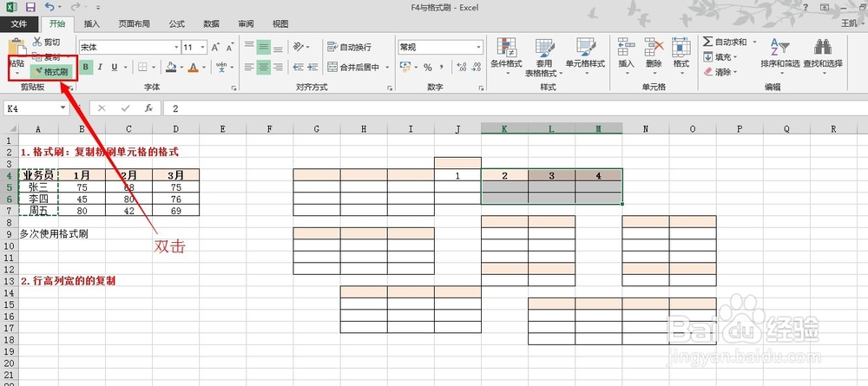Apply percent style with the % icon
868x386 pixels.
click(427, 67)
